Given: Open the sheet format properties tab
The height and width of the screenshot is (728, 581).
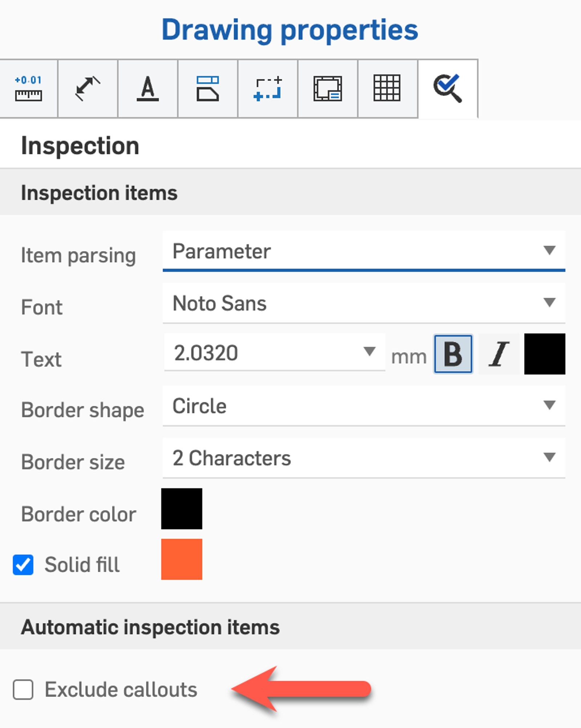Looking at the screenshot, I should [328, 89].
